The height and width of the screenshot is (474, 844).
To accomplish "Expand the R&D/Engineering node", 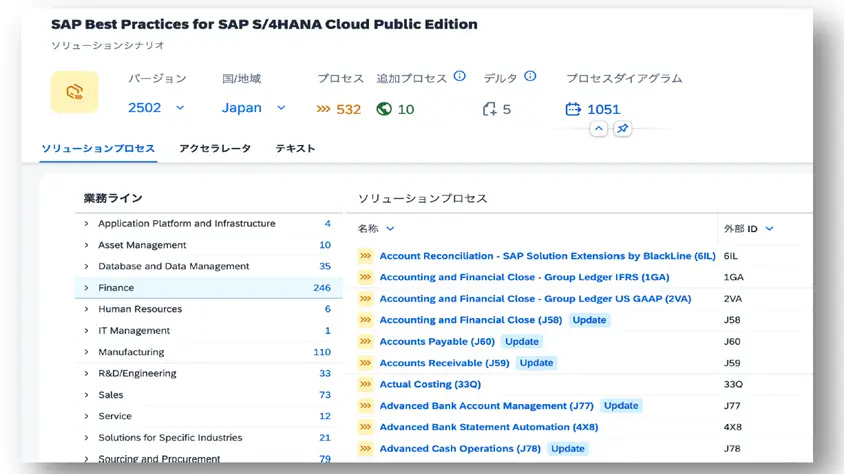I will coord(86,373).
